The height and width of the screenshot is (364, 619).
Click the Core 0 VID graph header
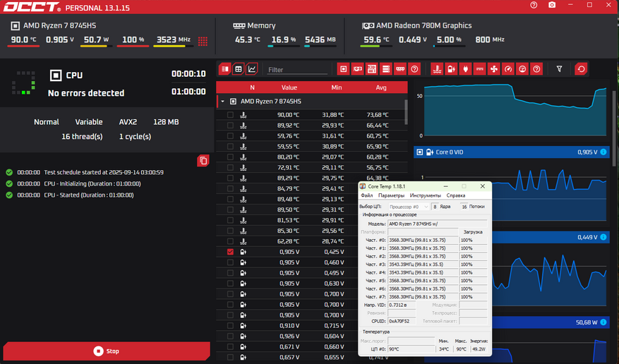point(512,152)
